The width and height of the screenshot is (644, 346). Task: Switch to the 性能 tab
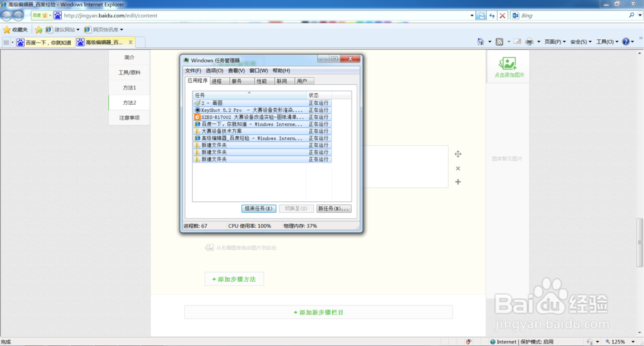263,81
